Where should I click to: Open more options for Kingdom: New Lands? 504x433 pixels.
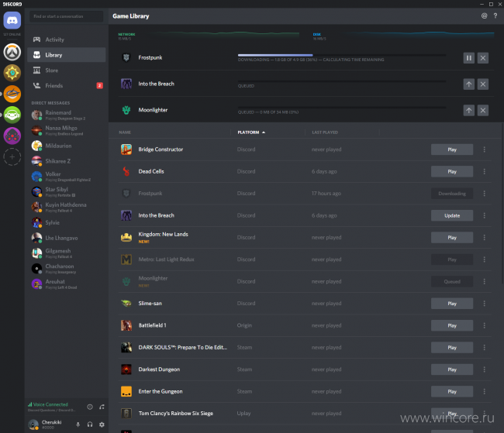point(484,237)
